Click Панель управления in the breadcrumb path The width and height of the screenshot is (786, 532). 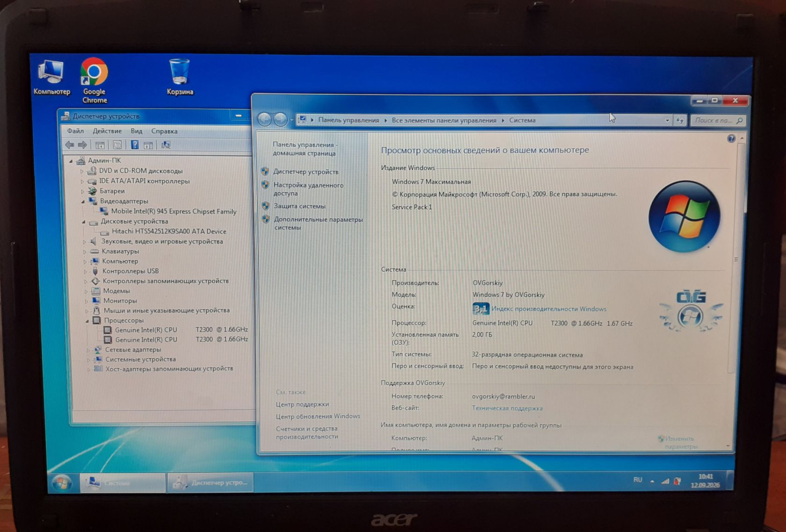[x=349, y=120]
